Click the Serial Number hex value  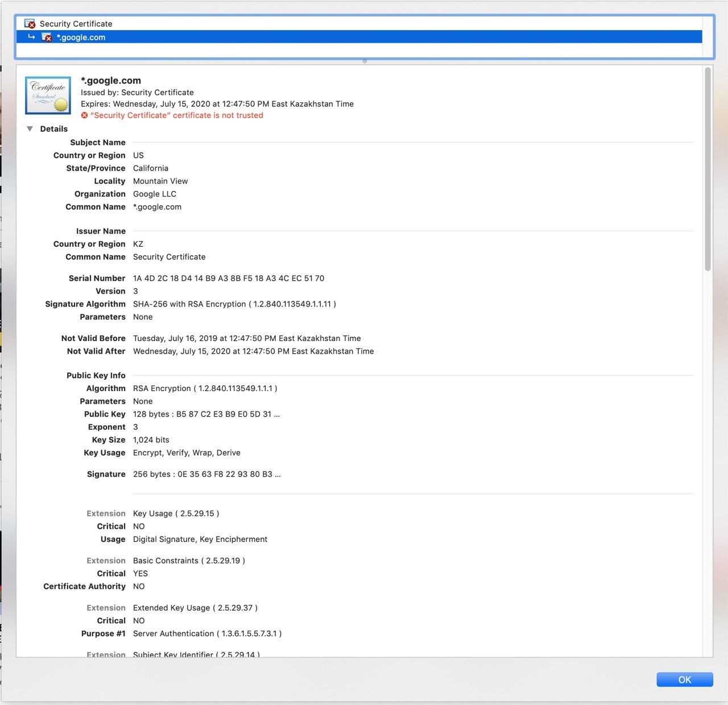(229, 279)
